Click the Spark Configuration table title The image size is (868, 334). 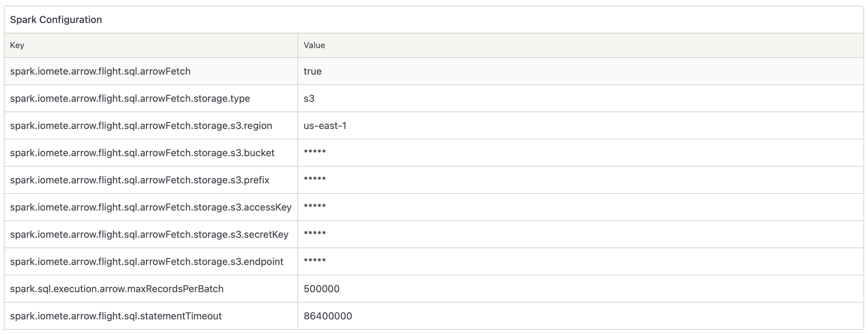pos(56,20)
